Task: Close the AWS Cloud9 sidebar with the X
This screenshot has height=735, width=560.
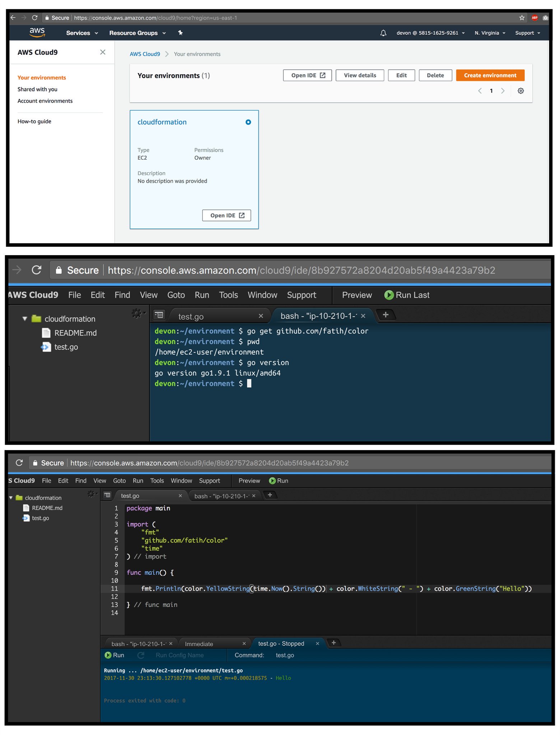Action: click(x=103, y=52)
